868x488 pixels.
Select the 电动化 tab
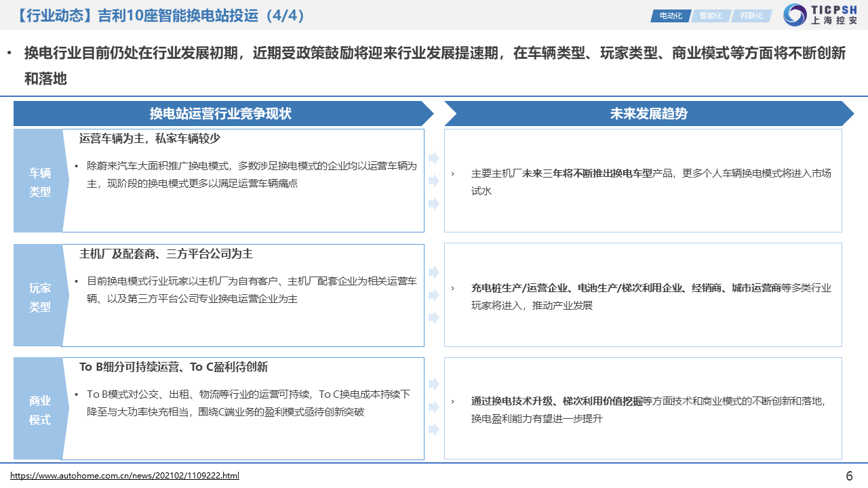coord(670,16)
